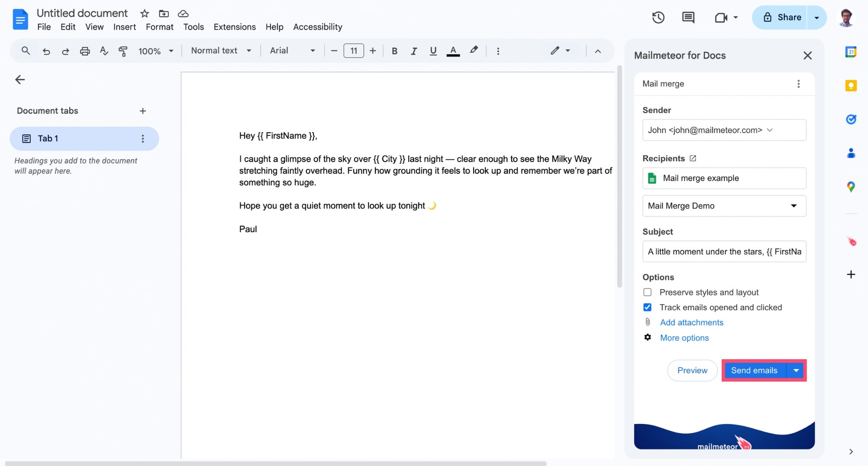Image resolution: width=868 pixels, height=466 pixels.
Task: Click the Preview button in Mailmeteor
Action: [x=692, y=370]
